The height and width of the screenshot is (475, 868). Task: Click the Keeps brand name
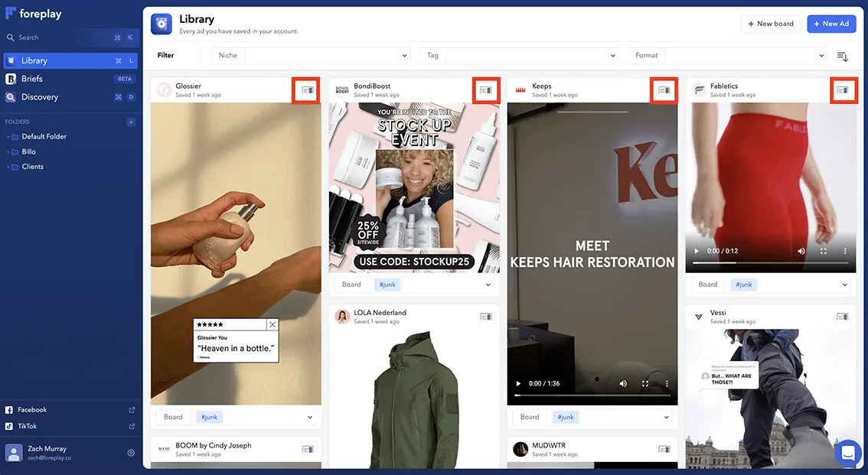(541, 86)
